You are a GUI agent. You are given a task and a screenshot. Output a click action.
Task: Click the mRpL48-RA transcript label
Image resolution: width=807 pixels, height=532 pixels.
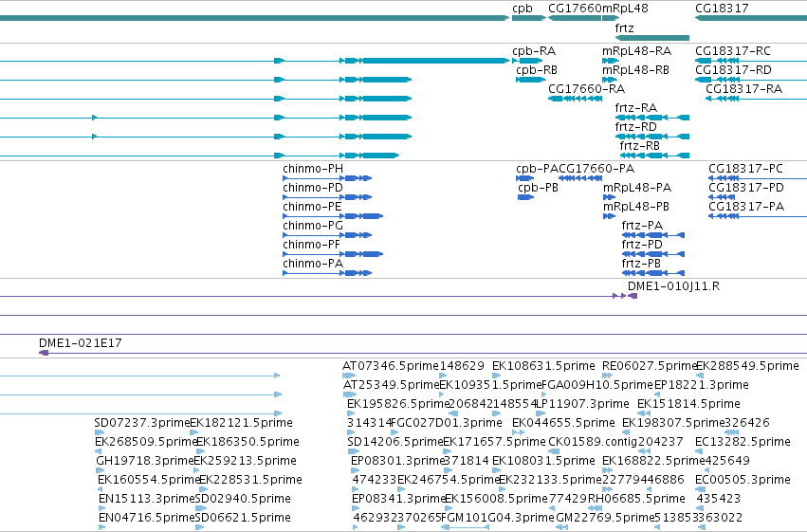pyautogui.click(x=636, y=51)
